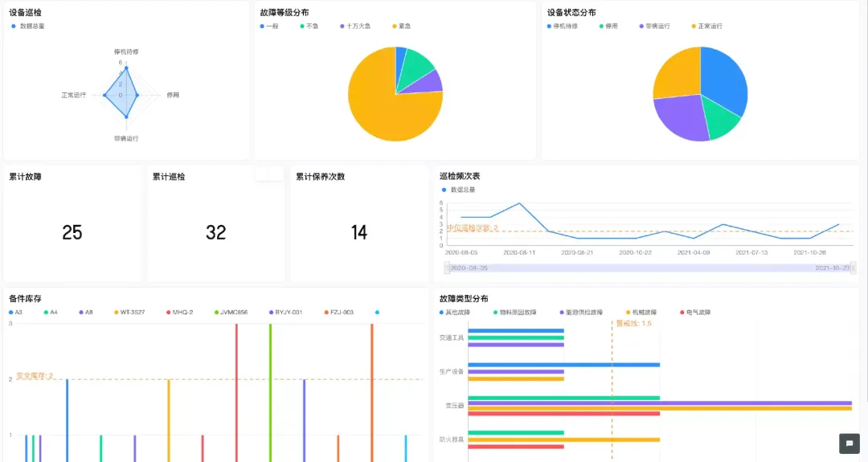
Task: Click the 故障类型分布 panel title
Action: (x=464, y=299)
